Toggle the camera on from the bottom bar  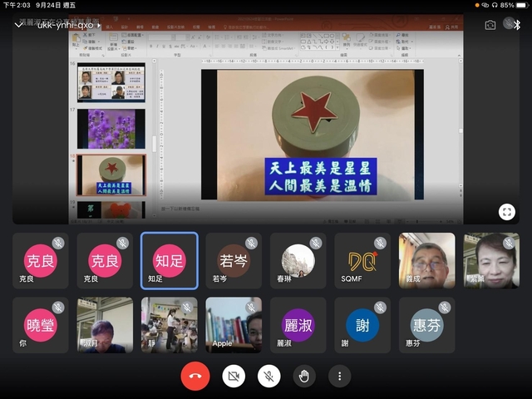point(233,377)
